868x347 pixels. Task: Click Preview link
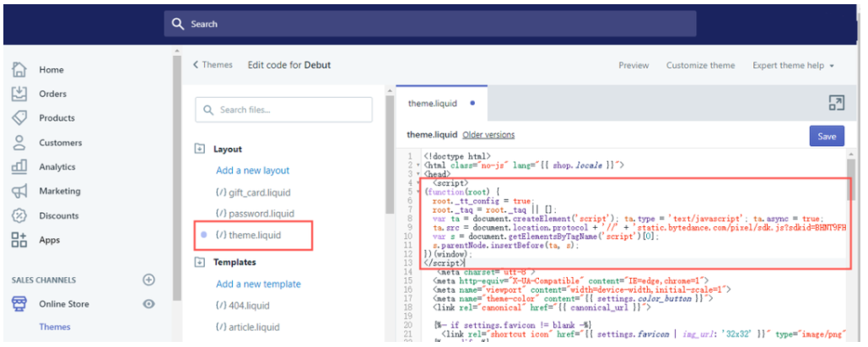tap(633, 65)
